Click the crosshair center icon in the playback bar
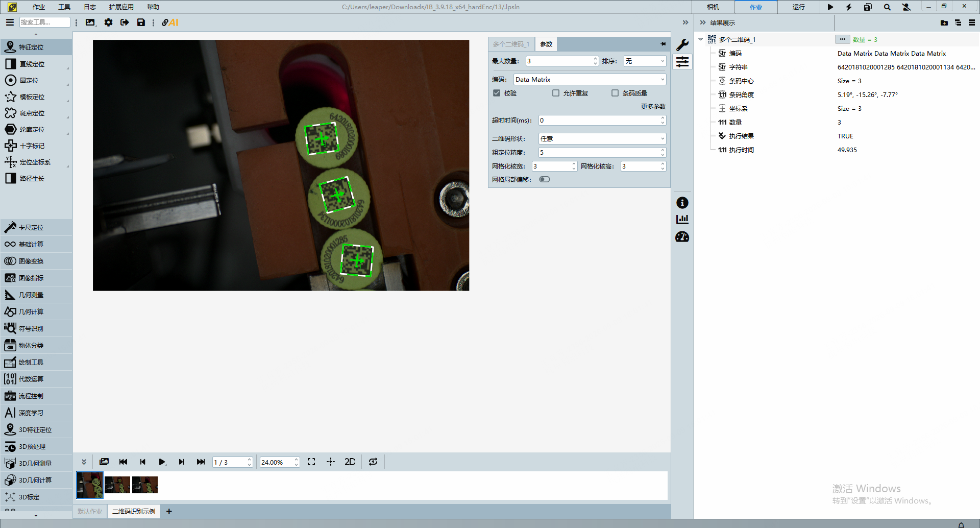 coord(331,462)
